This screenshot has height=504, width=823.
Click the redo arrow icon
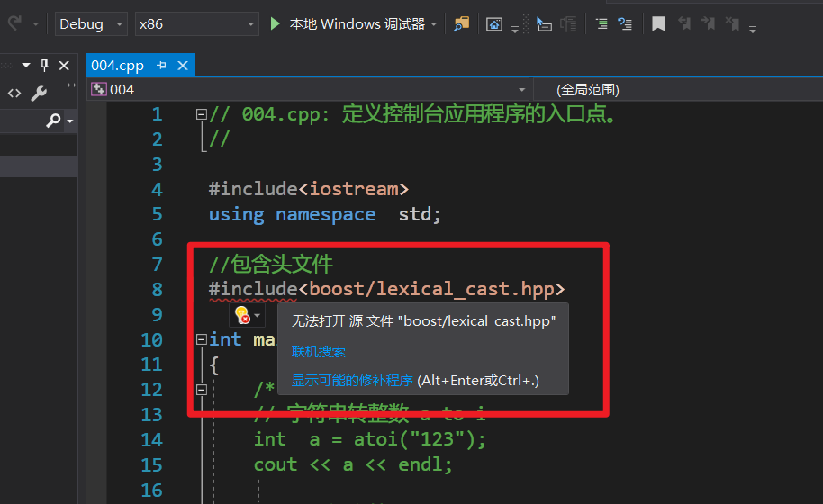click(x=14, y=23)
